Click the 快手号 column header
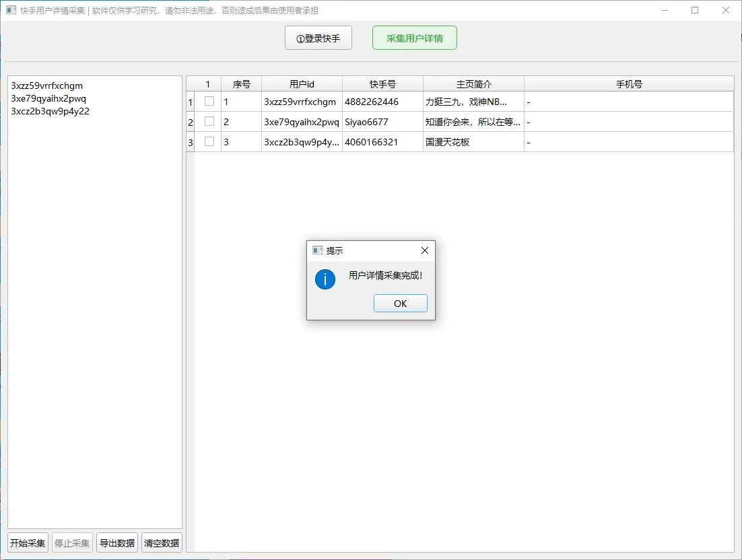The width and height of the screenshot is (742, 560). [x=383, y=84]
